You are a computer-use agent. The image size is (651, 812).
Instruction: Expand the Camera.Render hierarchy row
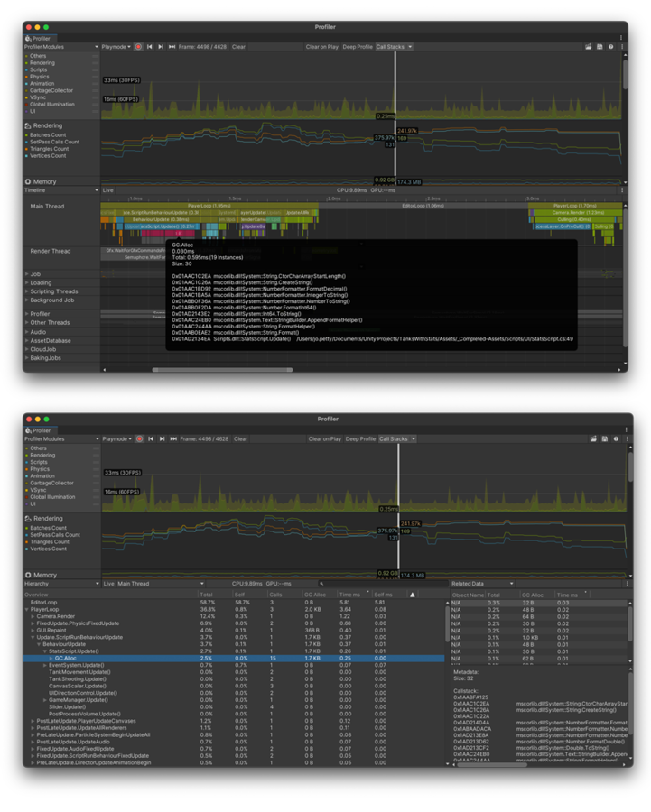coord(33,616)
